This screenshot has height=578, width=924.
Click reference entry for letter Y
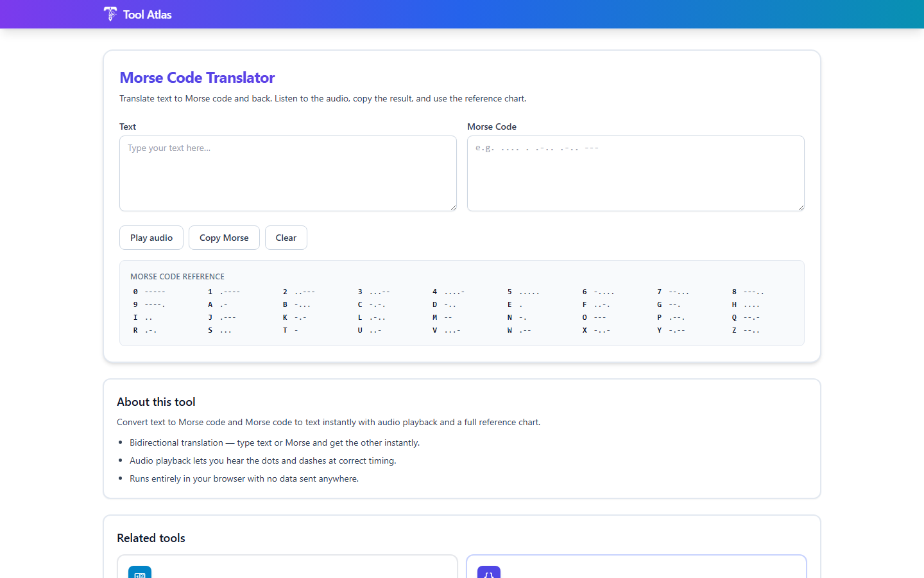(671, 330)
